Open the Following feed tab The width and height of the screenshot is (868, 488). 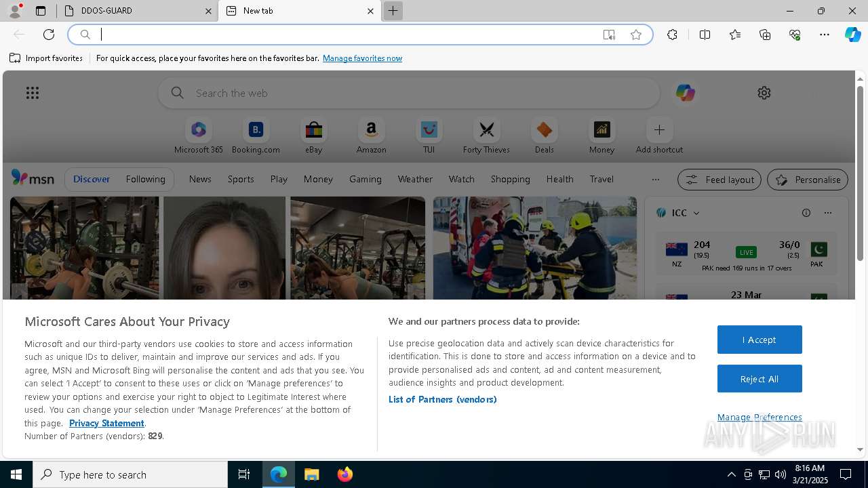point(145,179)
